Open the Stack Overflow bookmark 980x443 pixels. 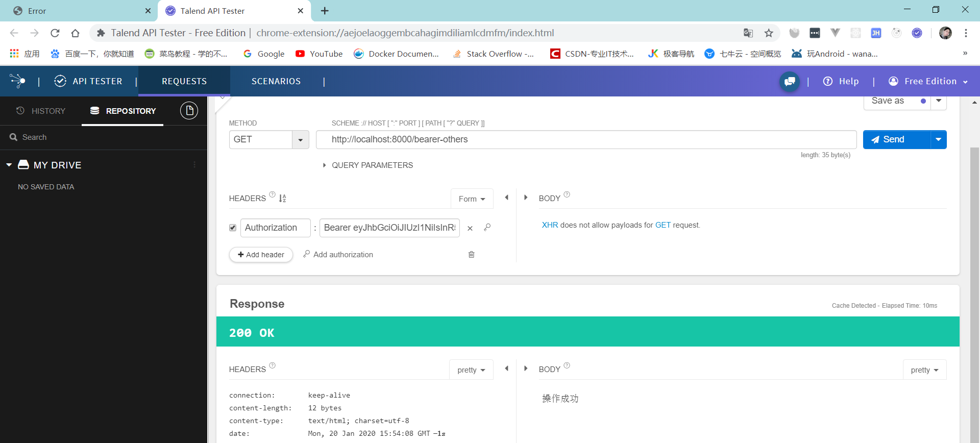click(x=493, y=54)
